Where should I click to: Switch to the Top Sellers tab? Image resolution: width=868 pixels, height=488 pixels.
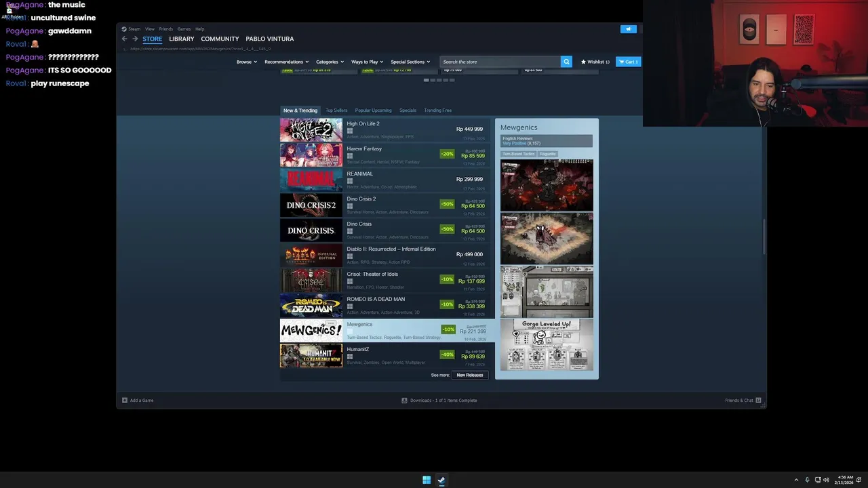(336, 110)
